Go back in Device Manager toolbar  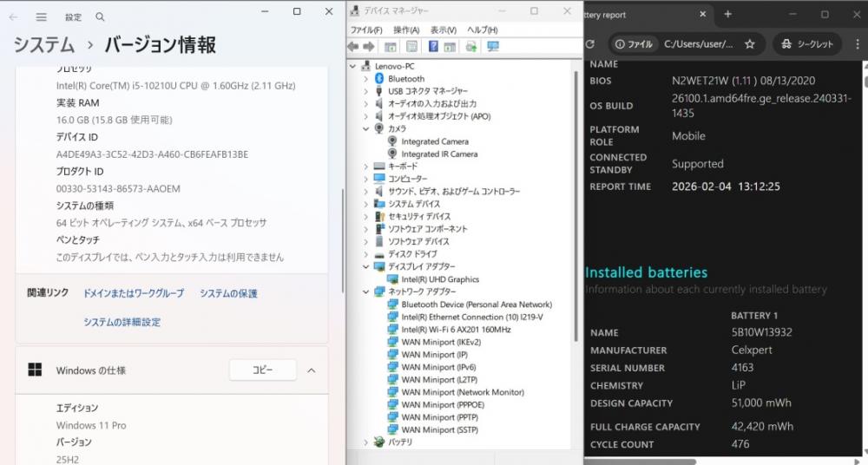[353, 47]
